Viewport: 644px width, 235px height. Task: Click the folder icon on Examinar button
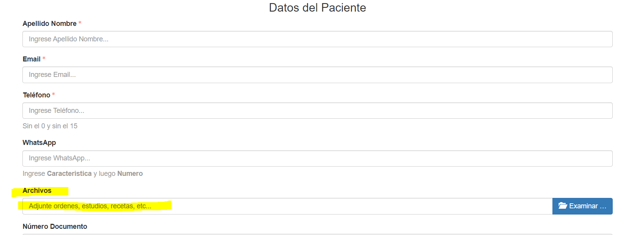click(x=562, y=206)
